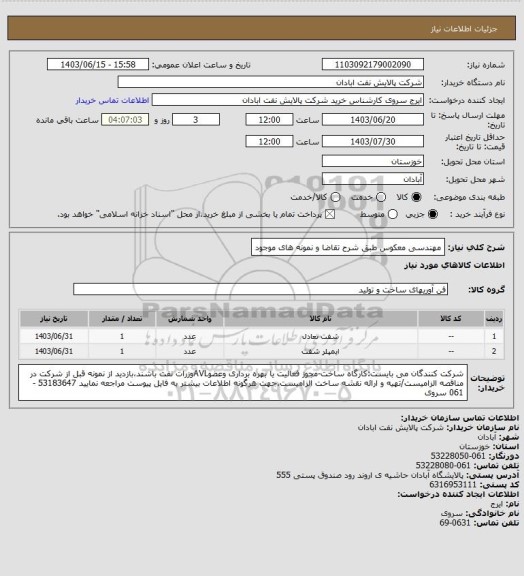Click the کد کالا column header
Screen dimensions: 524x576
coord(451,319)
